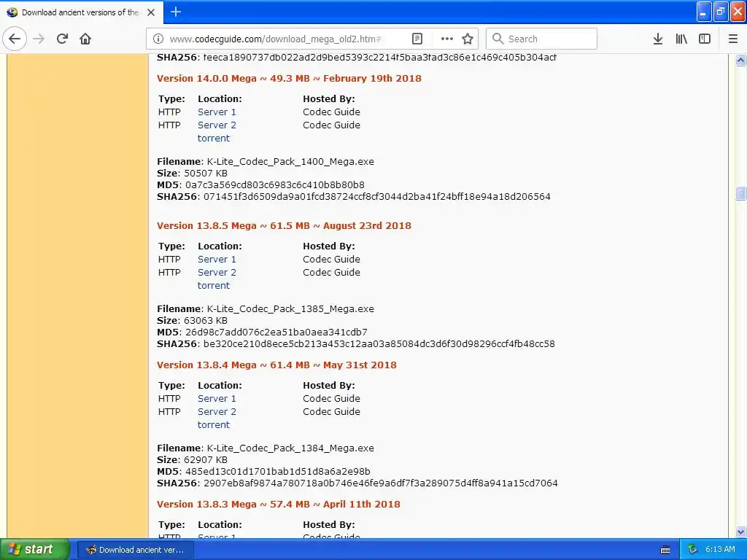Click the size value 63063 KB
The height and width of the screenshot is (560, 747).
tap(206, 321)
